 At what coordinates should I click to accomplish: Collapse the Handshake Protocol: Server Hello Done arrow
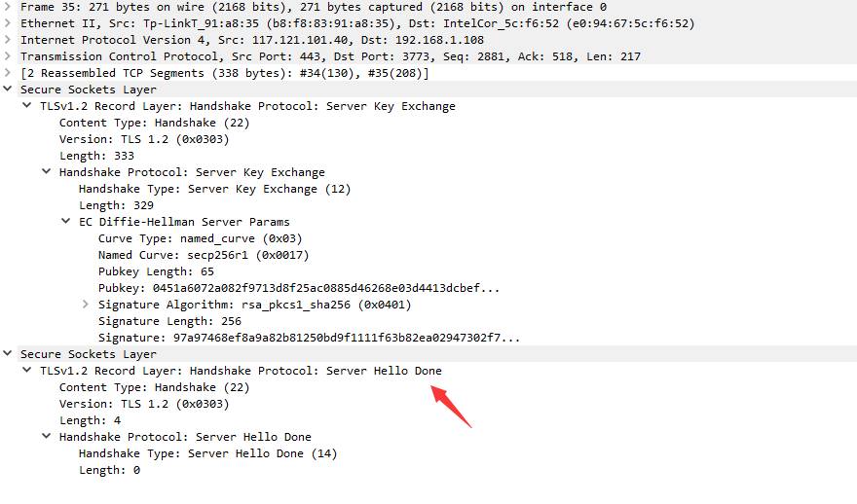(47, 437)
